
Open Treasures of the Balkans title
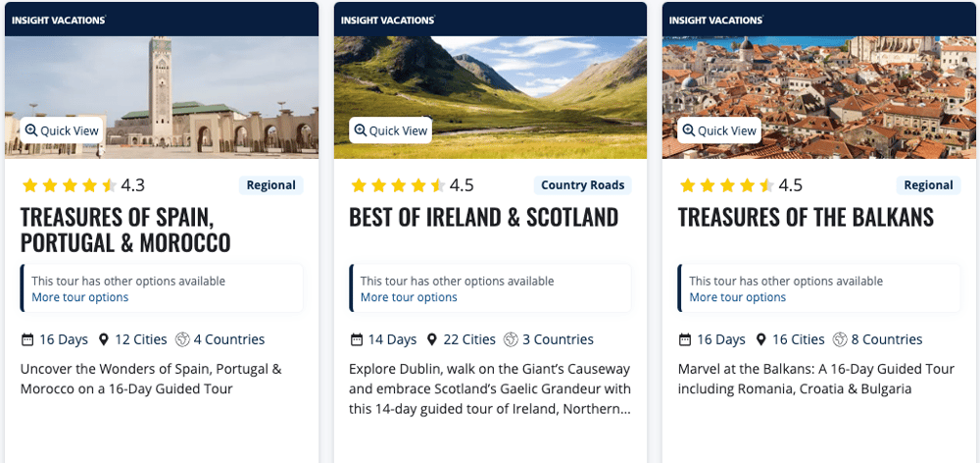(806, 217)
